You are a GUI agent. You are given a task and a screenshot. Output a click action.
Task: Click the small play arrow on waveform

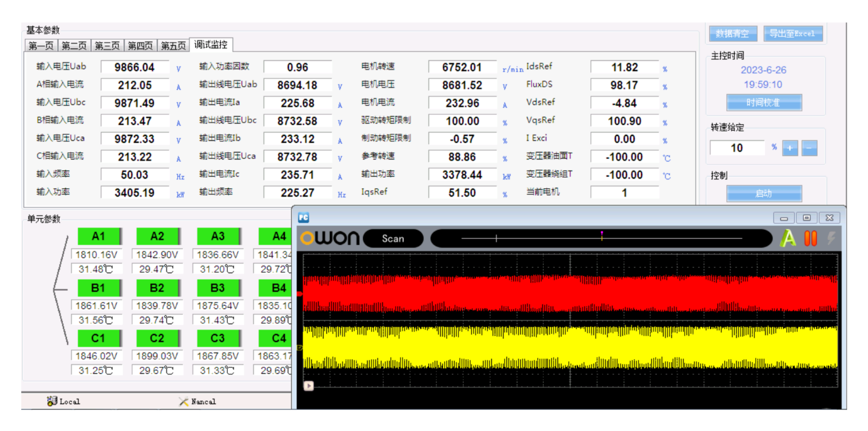[309, 385]
